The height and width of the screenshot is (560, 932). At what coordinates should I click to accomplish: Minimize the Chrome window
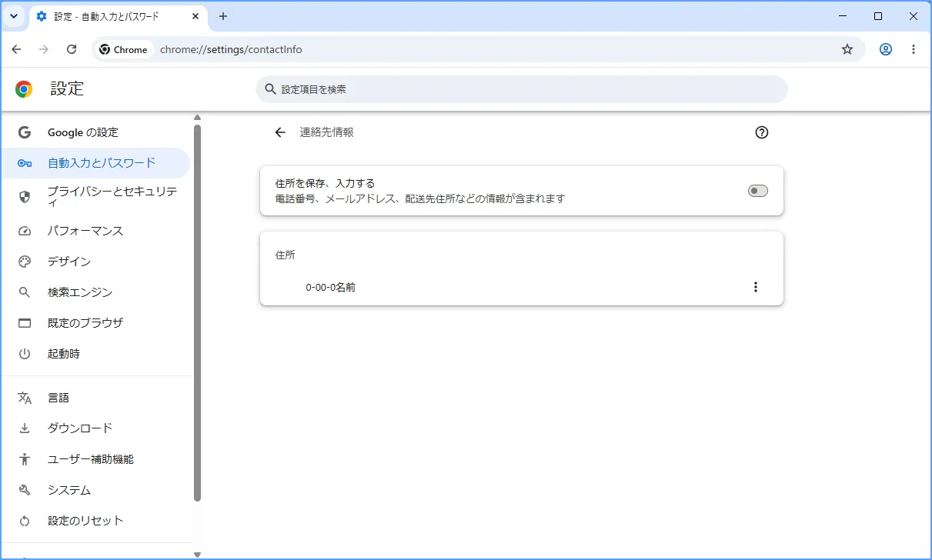tap(843, 16)
